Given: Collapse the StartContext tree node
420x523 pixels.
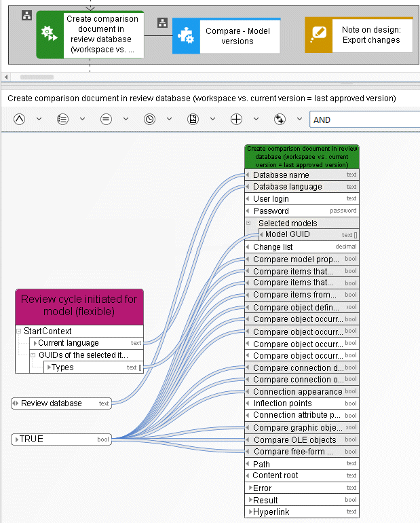Looking at the screenshot, I should [x=18, y=331].
